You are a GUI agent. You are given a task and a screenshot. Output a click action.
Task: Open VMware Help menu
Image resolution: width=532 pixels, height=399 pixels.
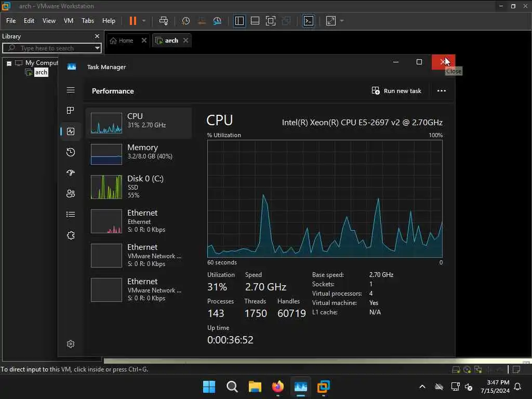(109, 21)
